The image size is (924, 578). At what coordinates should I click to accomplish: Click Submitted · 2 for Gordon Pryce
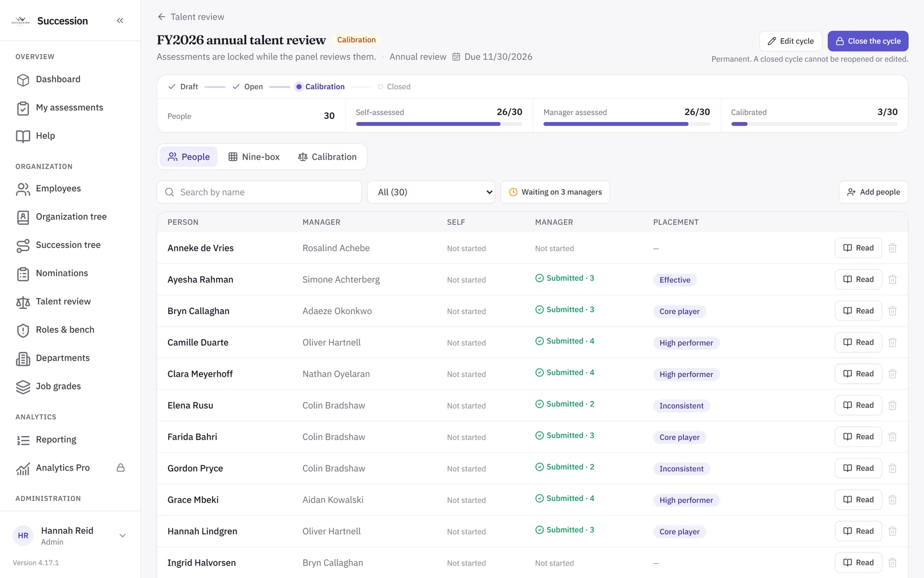point(565,467)
